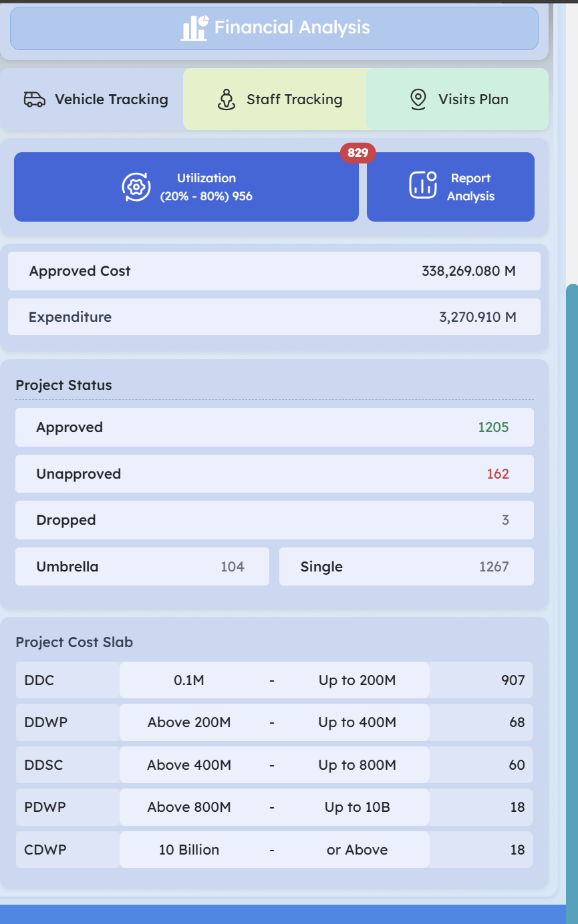
Task: Click the van icon for Vehicle Tracking
Action: point(35,99)
